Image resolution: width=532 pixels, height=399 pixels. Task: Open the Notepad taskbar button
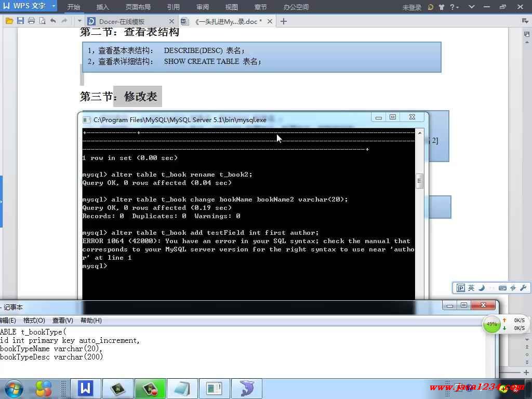(182, 389)
